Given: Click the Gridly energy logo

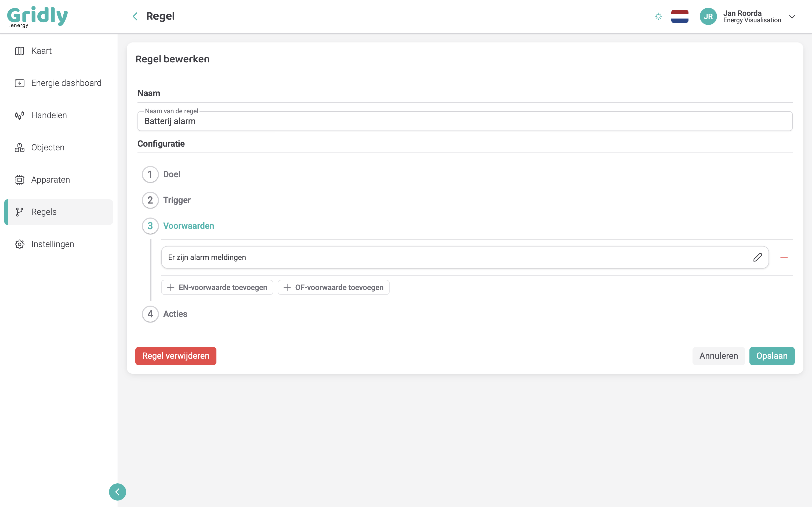Looking at the screenshot, I should (37, 16).
